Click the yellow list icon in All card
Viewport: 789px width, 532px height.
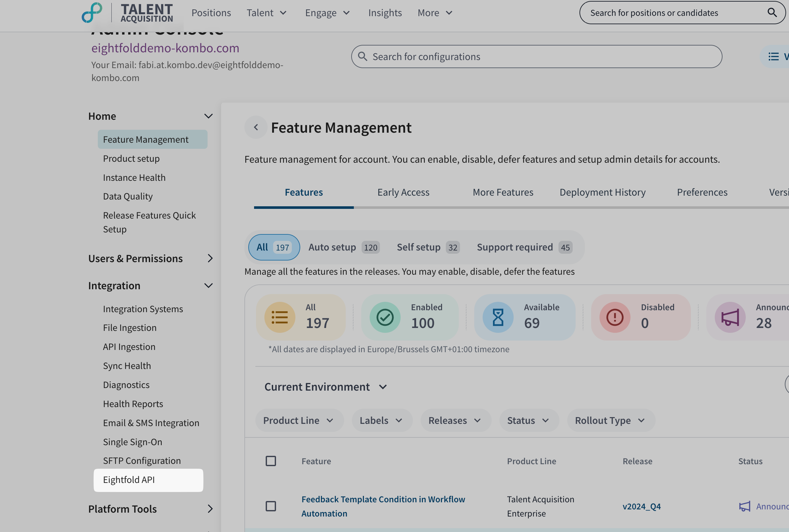tap(280, 317)
